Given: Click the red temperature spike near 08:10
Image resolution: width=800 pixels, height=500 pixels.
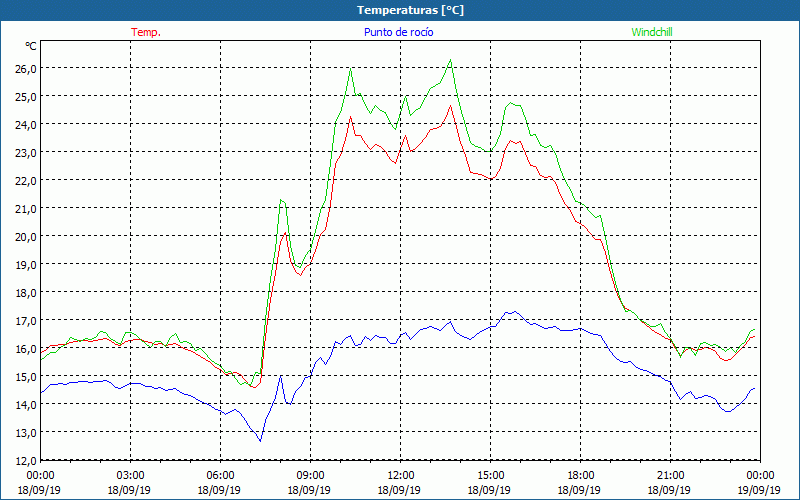Looking at the screenshot, I should point(285,233).
